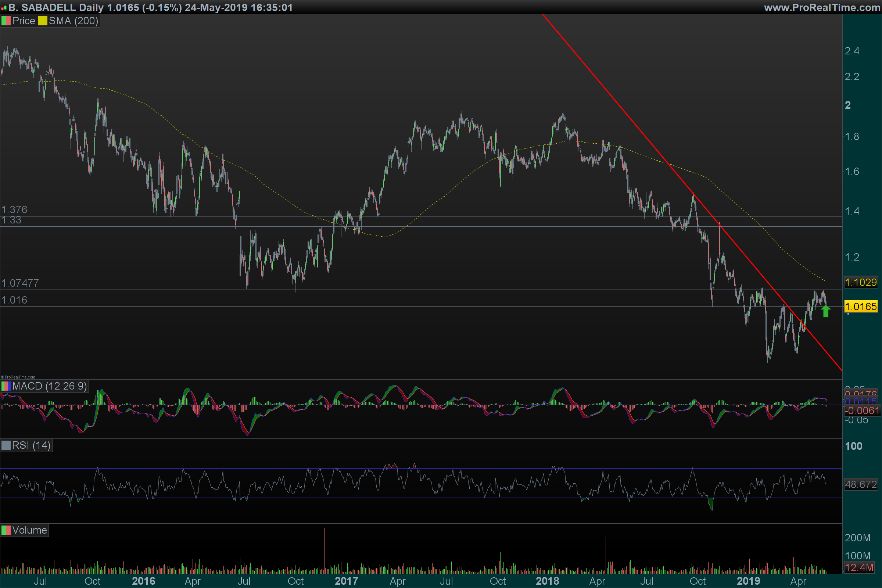Select the MACD (12 26 9) label

(x=49, y=386)
